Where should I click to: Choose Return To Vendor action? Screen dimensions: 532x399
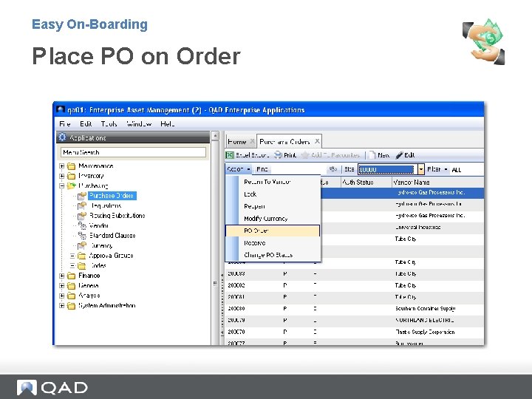point(273,182)
